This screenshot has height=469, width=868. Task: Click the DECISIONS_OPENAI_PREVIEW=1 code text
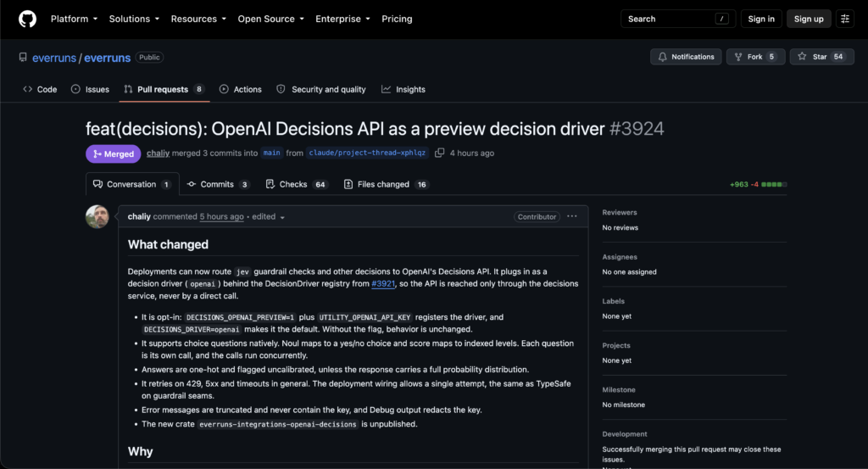point(240,317)
